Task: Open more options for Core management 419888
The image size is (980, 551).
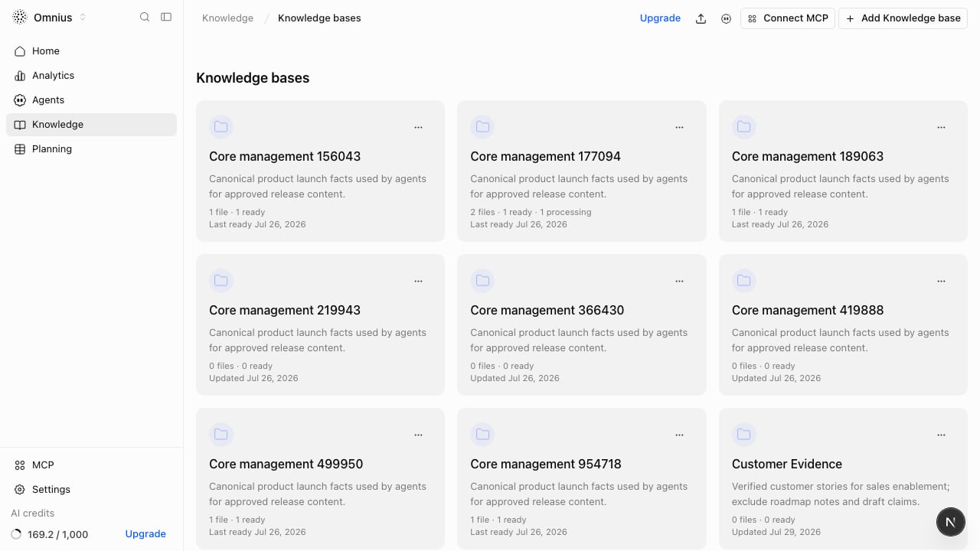Action: [x=941, y=281]
